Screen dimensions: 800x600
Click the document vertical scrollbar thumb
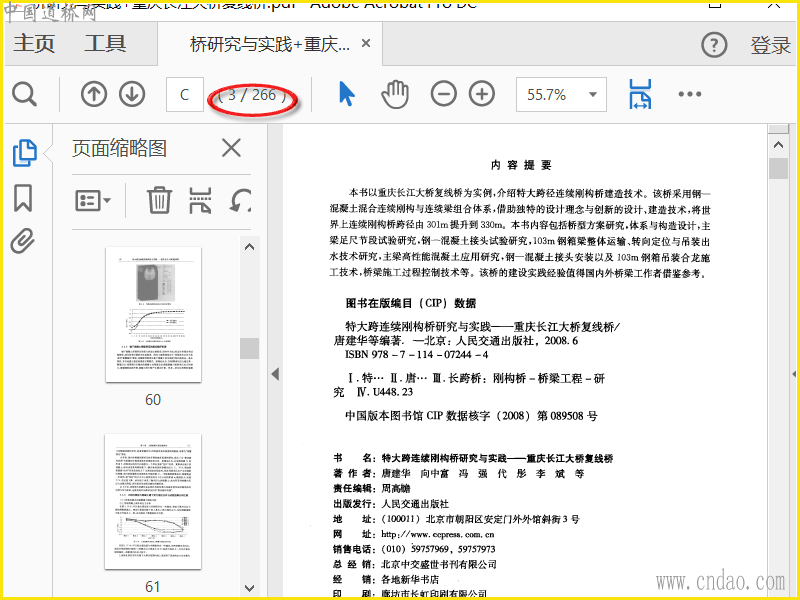(778, 168)
